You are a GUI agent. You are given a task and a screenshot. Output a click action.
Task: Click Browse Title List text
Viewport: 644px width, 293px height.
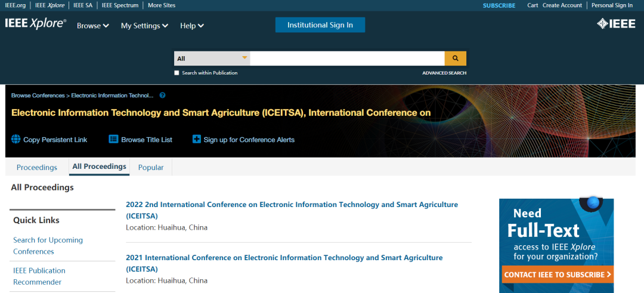pyautogui.click(x=147, y=140)
